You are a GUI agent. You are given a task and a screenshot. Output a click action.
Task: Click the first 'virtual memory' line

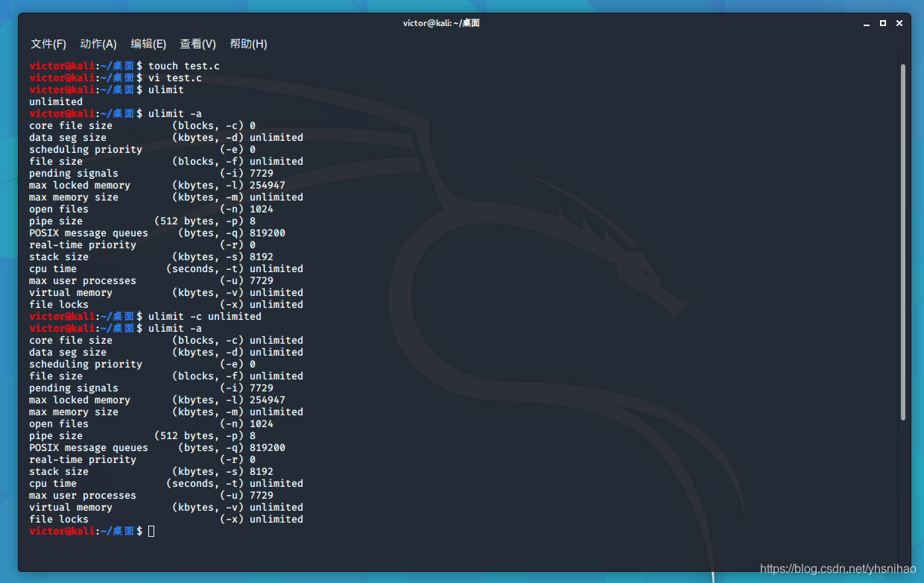(166, 292)
